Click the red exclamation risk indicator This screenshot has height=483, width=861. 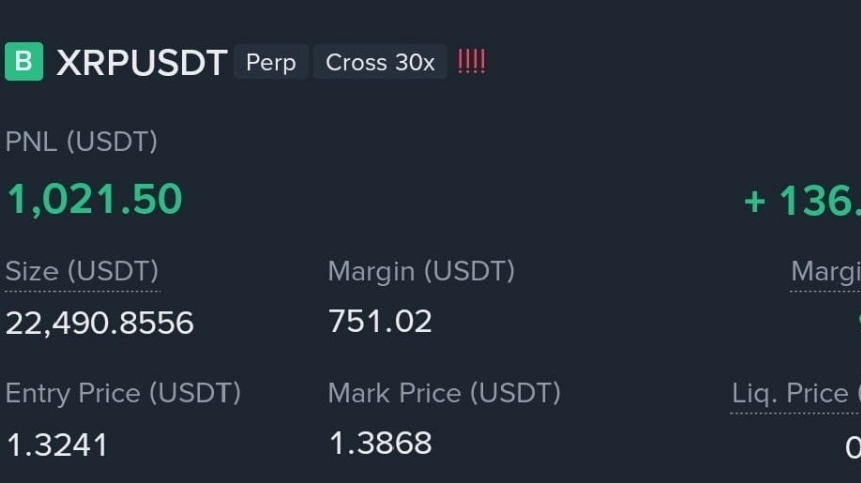[471, 62]
